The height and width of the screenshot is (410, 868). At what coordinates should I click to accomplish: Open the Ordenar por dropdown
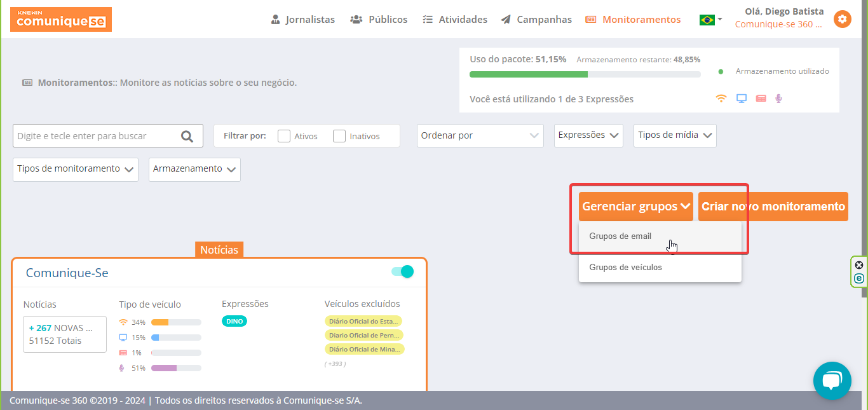click(x=480, y=135)
